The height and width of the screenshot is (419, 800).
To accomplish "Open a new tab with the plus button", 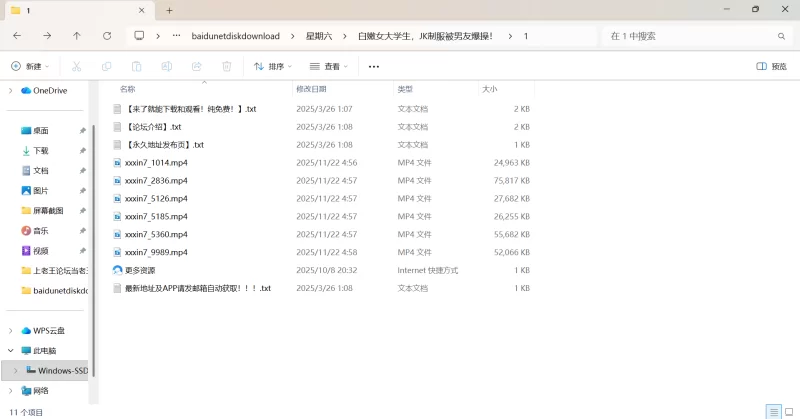I will [169, 10].
